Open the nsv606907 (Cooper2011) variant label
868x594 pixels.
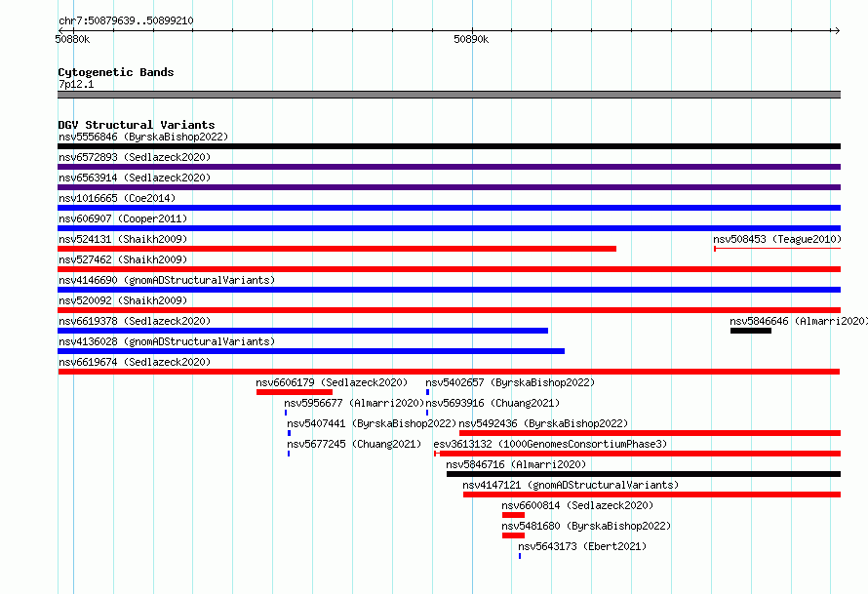coord(123,218)
